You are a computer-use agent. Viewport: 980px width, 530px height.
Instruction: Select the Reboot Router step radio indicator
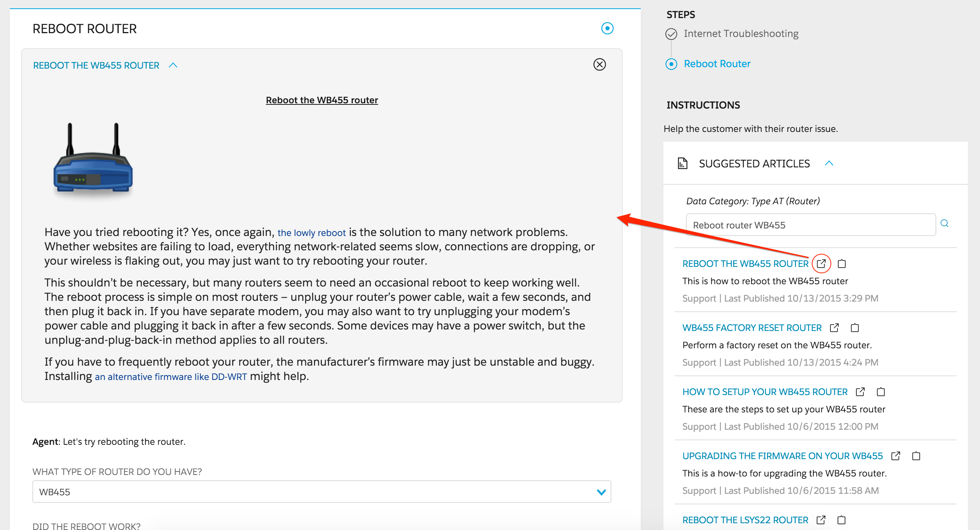click(x=671, y=64)
